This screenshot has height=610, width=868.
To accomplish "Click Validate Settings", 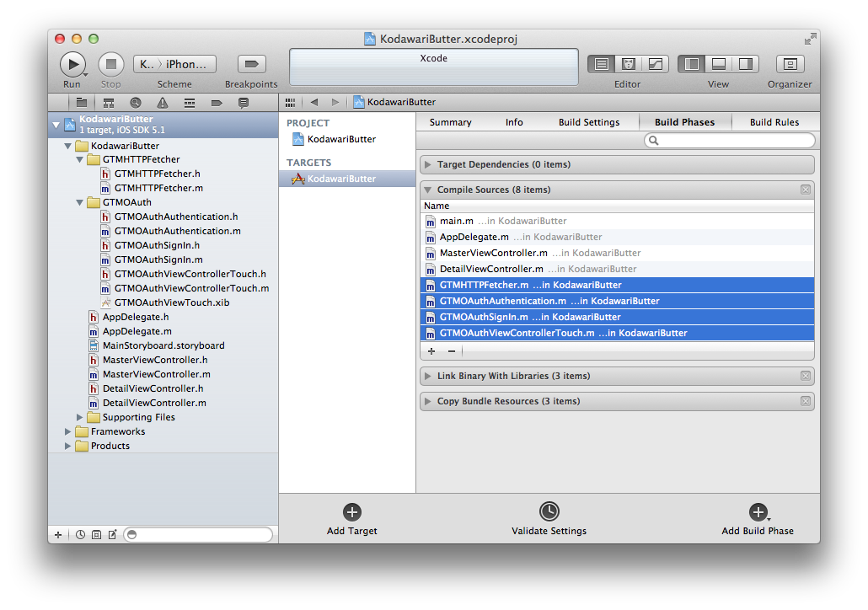I will point(549,519).
